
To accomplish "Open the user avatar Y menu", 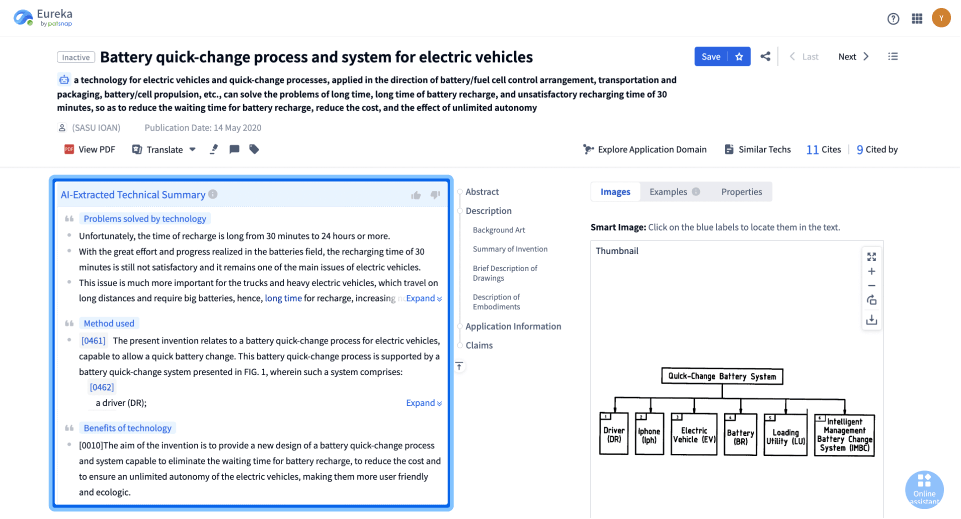I will pos(941,18).
